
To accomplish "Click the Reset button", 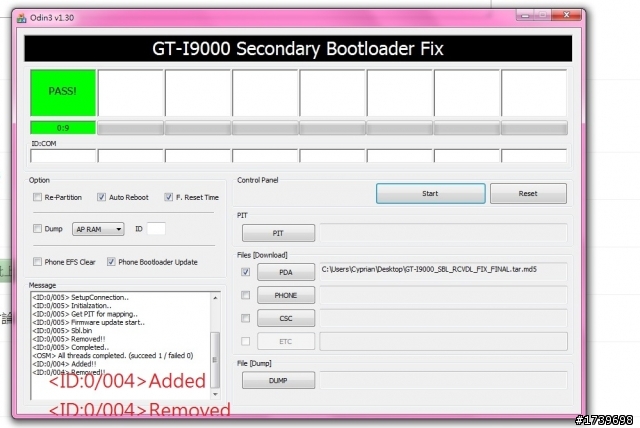I will tap(528, 193).
